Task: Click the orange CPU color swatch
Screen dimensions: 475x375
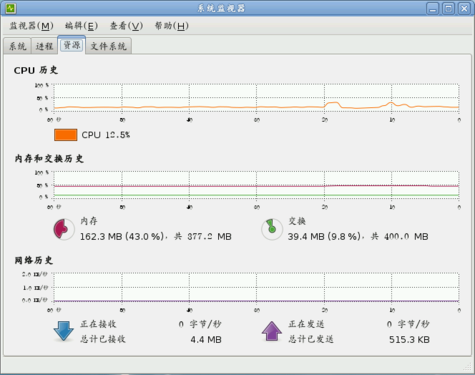Action: coord(66,135)
